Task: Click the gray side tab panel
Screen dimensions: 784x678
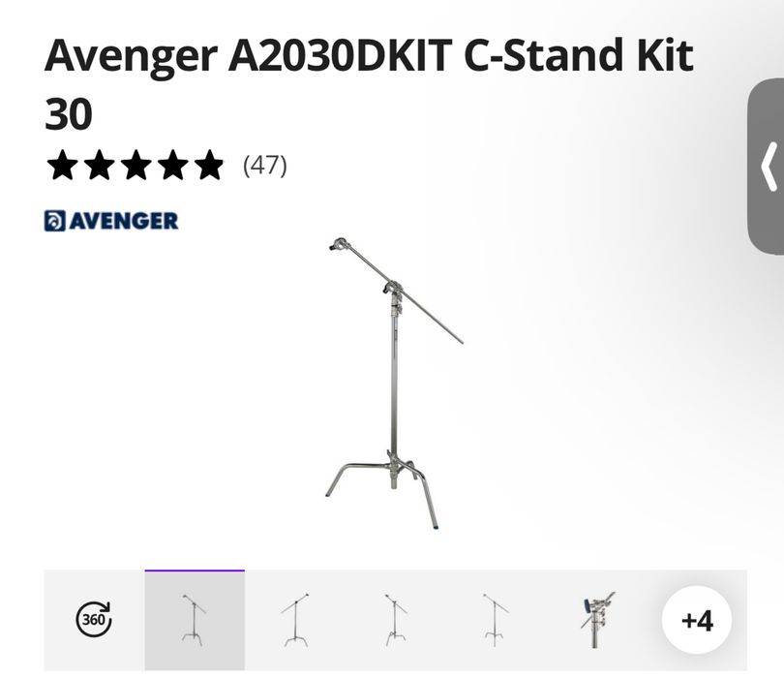Action: point(766,167)
